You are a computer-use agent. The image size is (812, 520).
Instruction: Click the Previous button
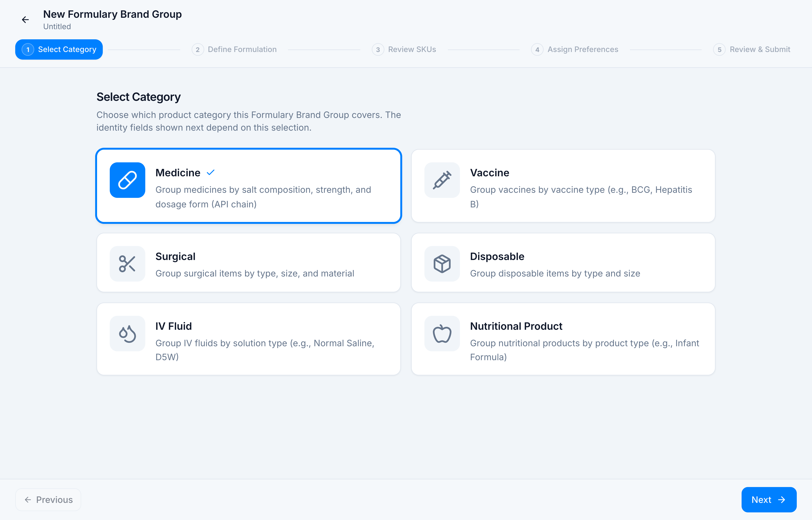48,499
